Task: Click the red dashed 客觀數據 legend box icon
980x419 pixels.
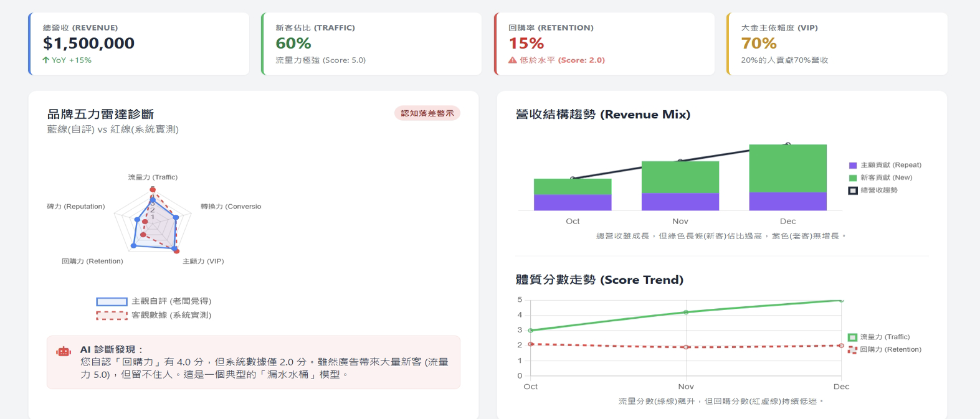Action: coord(112,316)
